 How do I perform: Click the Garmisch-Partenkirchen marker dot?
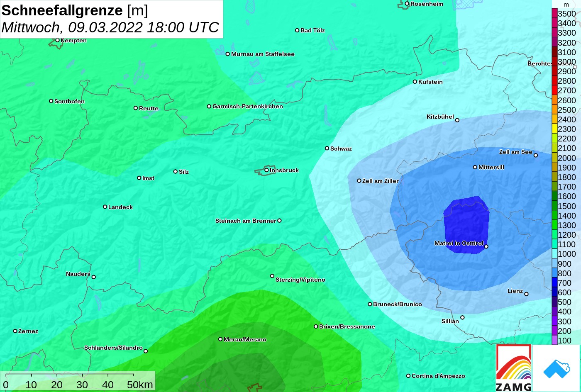[209, 106]
